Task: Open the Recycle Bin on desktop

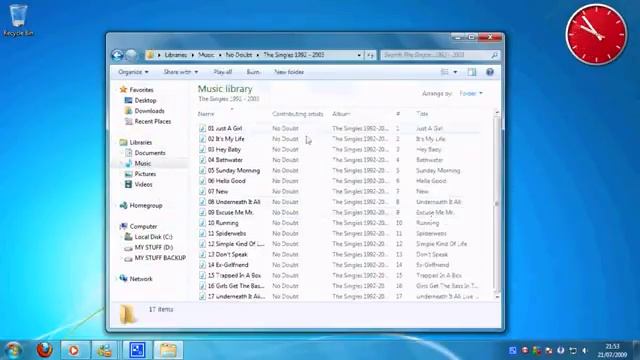Action: 18,20
